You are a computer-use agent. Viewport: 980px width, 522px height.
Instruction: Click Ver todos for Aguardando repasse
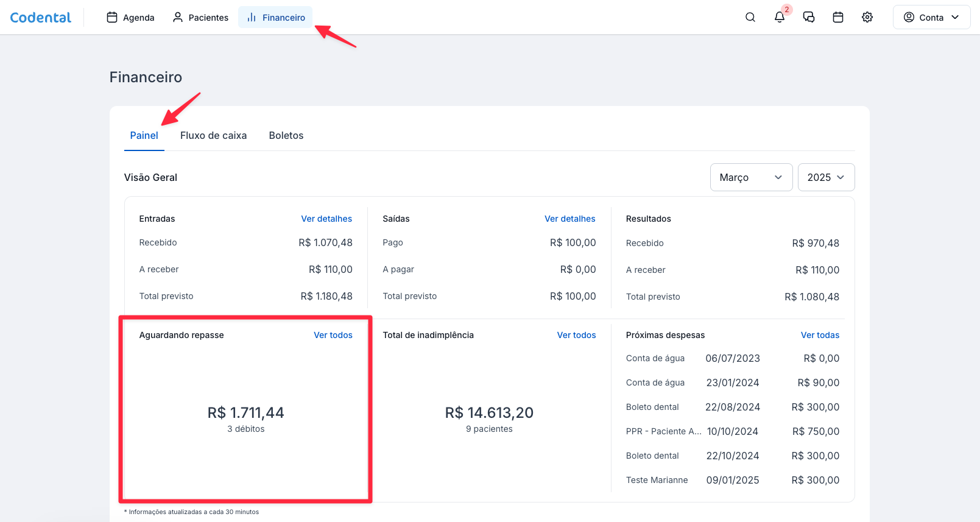333,335
